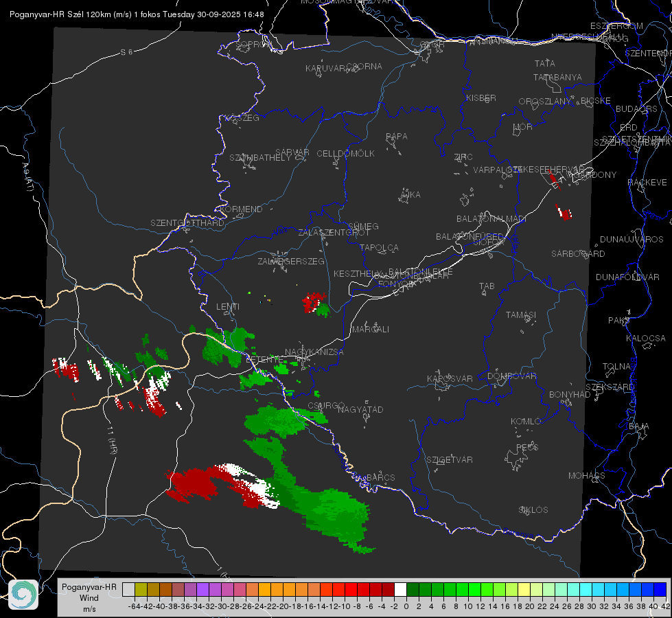The width and height of the screenshot is (672, 618).
Task: Click the AJKA city label
Action: point(410,195)
